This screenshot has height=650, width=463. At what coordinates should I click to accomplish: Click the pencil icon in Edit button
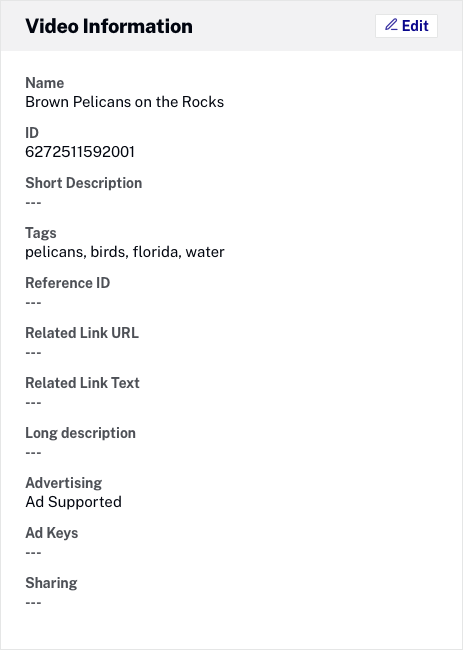click(x=391, y=25)
